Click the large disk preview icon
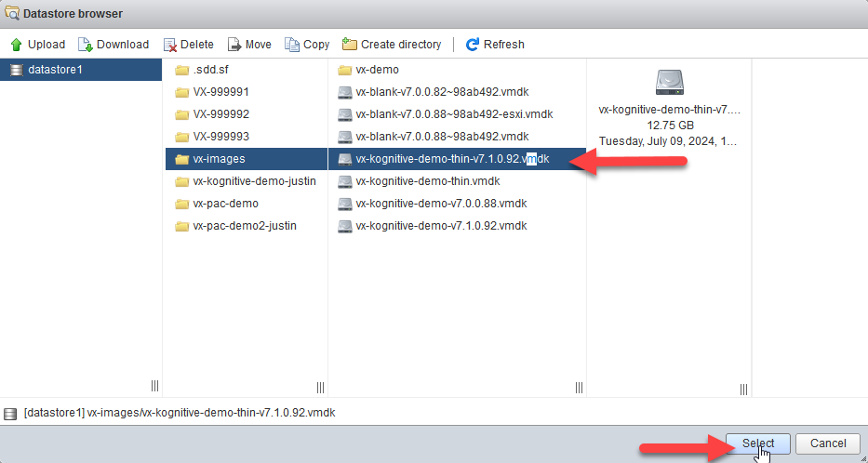 pos(669,83)
